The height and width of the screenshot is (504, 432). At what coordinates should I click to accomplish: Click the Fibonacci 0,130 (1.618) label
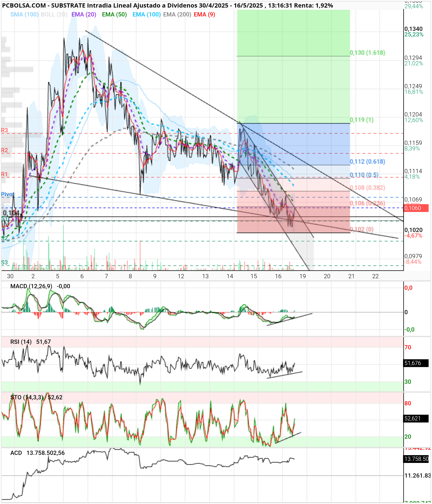click(x=368, y=52)
